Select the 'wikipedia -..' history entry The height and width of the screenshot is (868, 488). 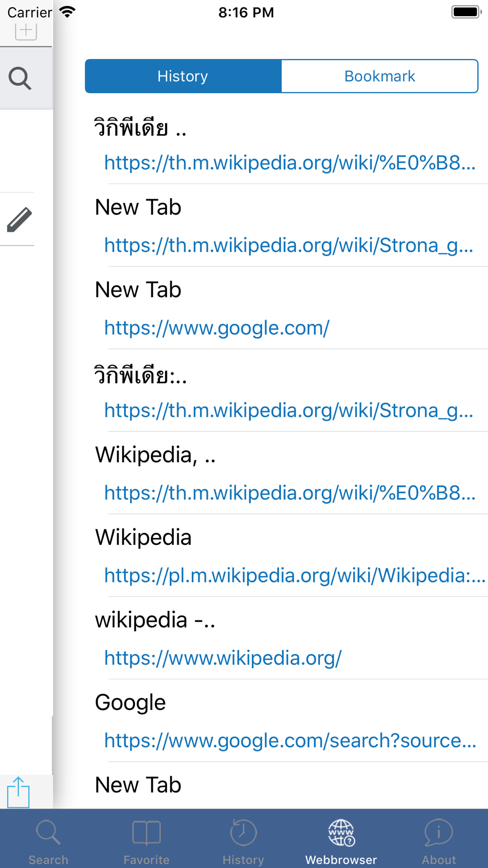[155, 620]
